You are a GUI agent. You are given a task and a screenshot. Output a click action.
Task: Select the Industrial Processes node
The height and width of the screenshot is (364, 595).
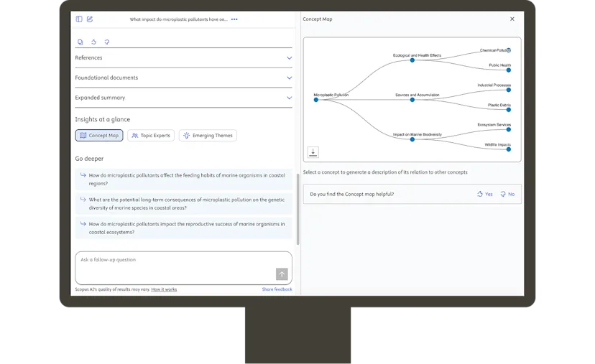(509, 90)
